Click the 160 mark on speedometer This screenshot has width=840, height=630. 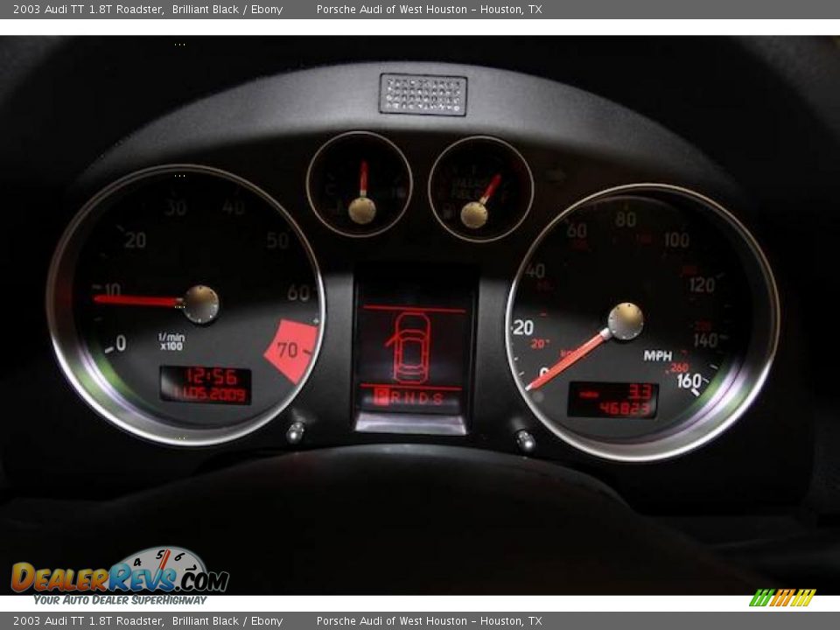coord(689,381)
